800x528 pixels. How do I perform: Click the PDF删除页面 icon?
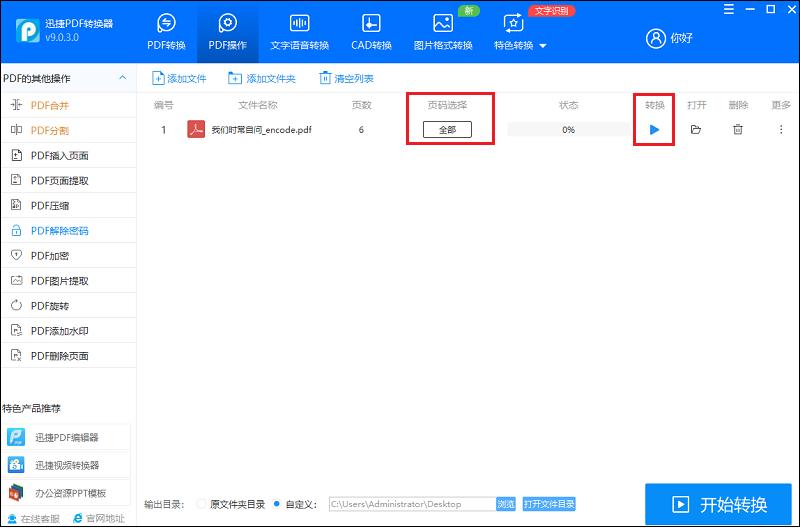[16, 355]
